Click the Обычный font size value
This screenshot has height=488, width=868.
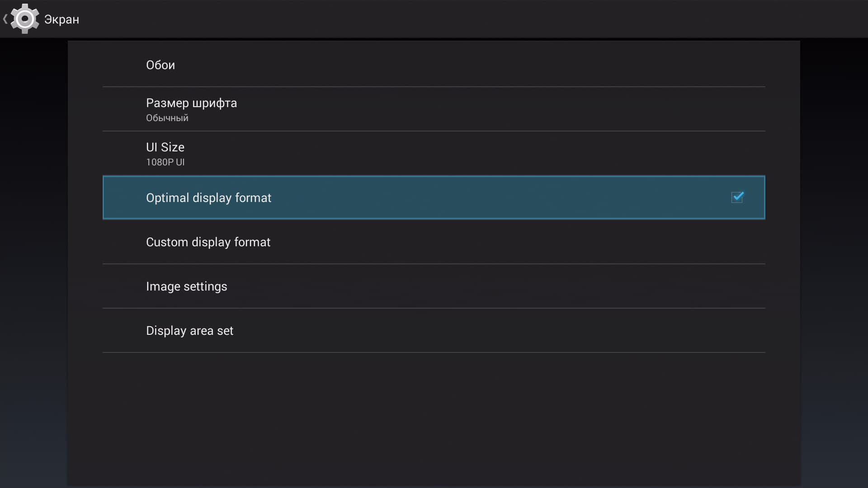(x=167, y=118)
